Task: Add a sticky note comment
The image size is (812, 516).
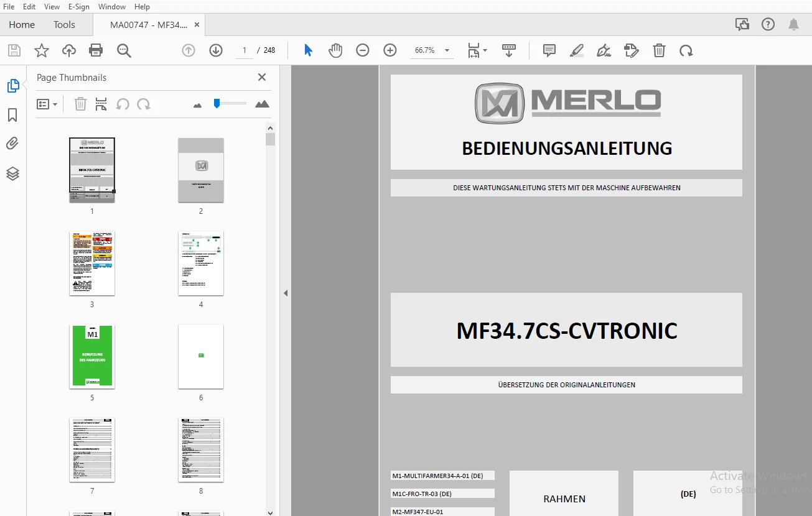Action: click(x=549, y=50)
